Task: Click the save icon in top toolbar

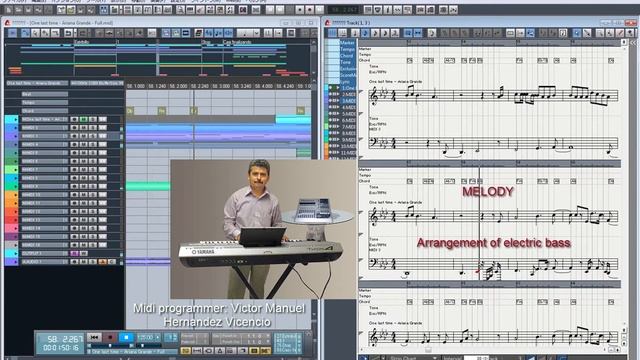Action: tap(28, 10)
